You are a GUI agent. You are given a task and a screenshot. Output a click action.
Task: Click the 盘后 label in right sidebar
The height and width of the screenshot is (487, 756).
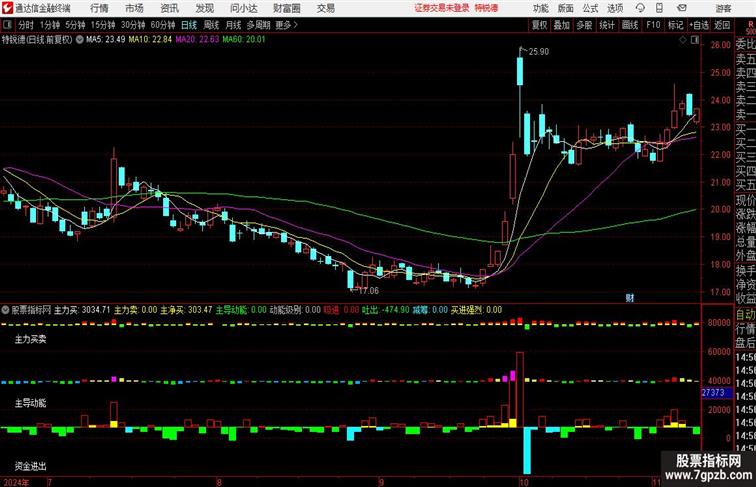coord(745,343)
